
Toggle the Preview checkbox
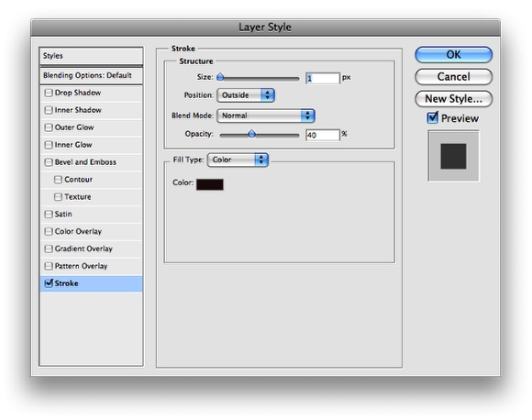tap(433, 117)
